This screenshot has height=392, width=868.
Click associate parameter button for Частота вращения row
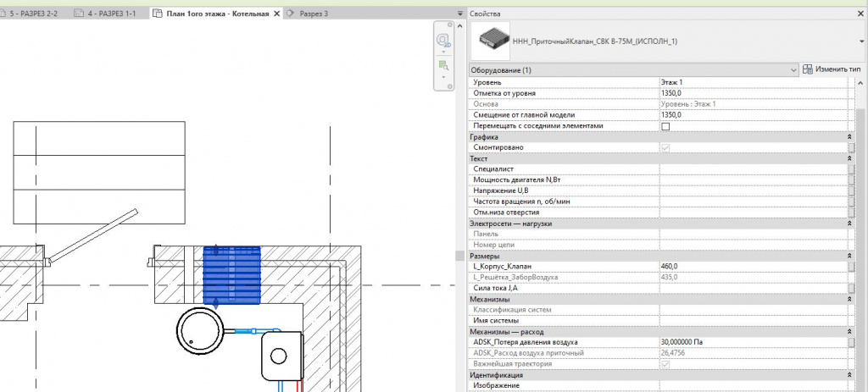click(x=851, y=202)
